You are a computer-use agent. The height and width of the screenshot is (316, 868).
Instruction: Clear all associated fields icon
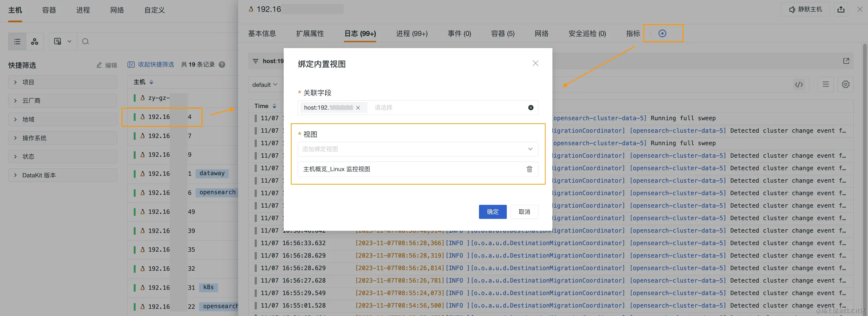click(x=531, y=108)
